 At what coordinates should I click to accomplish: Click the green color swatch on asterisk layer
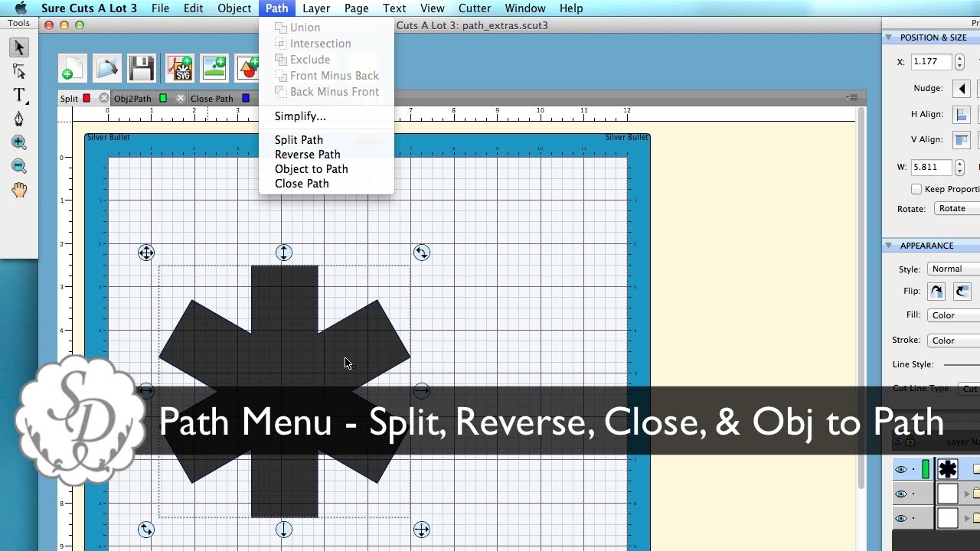click(926, 469)
